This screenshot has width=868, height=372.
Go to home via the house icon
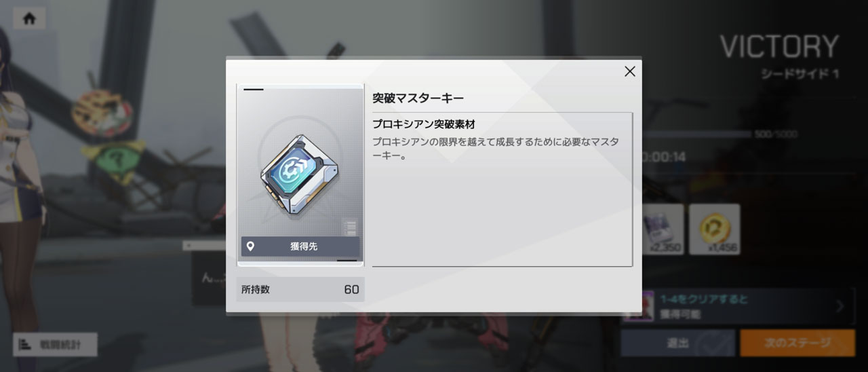[29, 18]
